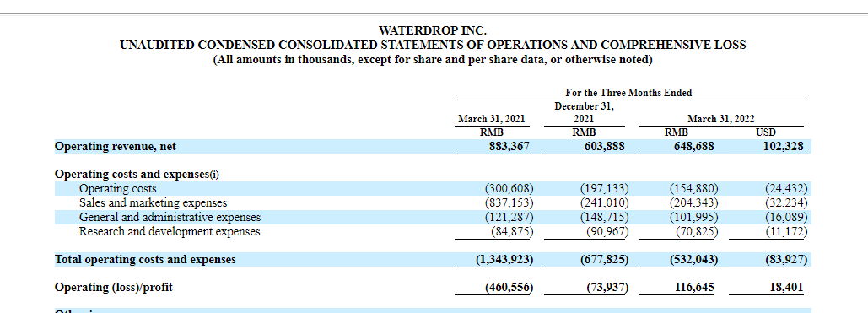Click Total operating costs and expenses label
Viewport: 868px width, 313px height.
click(146, 260)
